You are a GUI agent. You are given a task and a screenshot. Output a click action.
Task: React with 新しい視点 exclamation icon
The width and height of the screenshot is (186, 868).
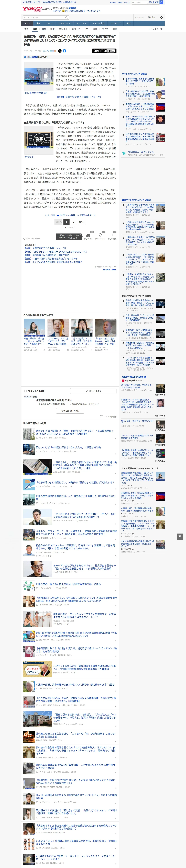point(112,235)
